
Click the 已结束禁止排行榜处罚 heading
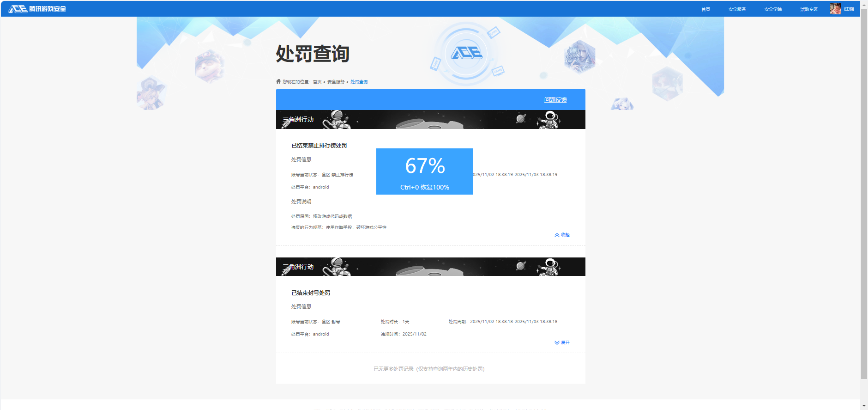[x=319, y=146]
